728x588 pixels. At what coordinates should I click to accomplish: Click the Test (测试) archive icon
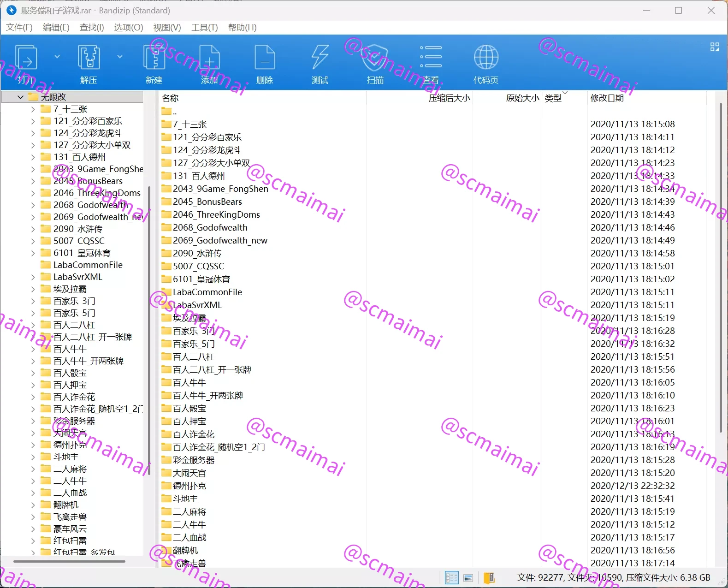coord(320,58)
